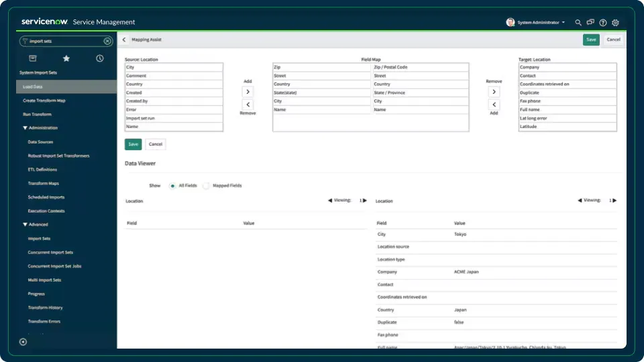Image resolution: width=644 pixels, height=362 pixels.
Task: Click Cancel button below source list
Action: point(155,144)
